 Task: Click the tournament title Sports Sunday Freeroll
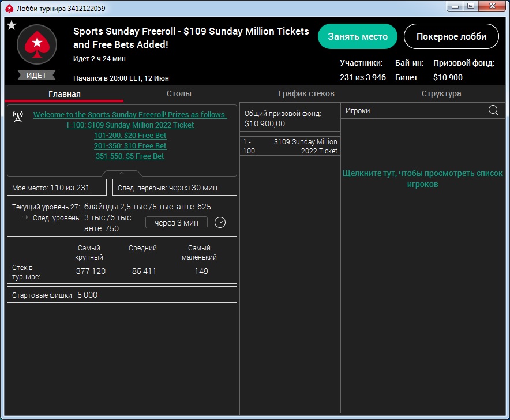tap(191, 37)
